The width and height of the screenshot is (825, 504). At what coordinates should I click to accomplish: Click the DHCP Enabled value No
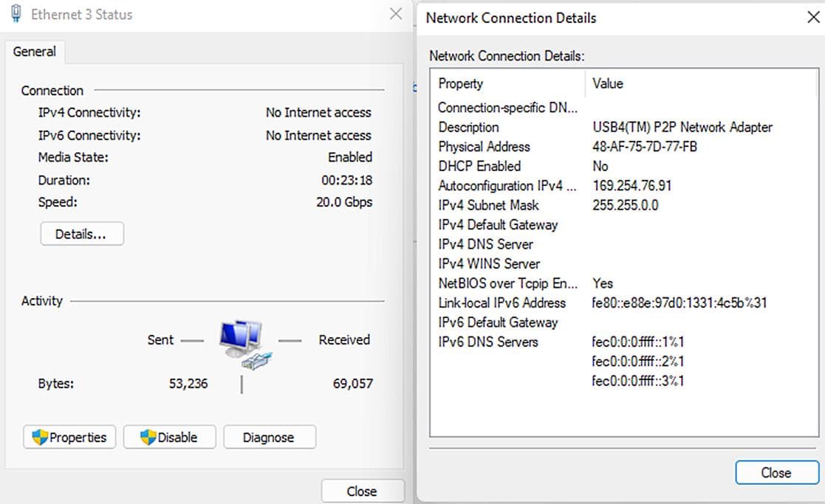(600, 166)
